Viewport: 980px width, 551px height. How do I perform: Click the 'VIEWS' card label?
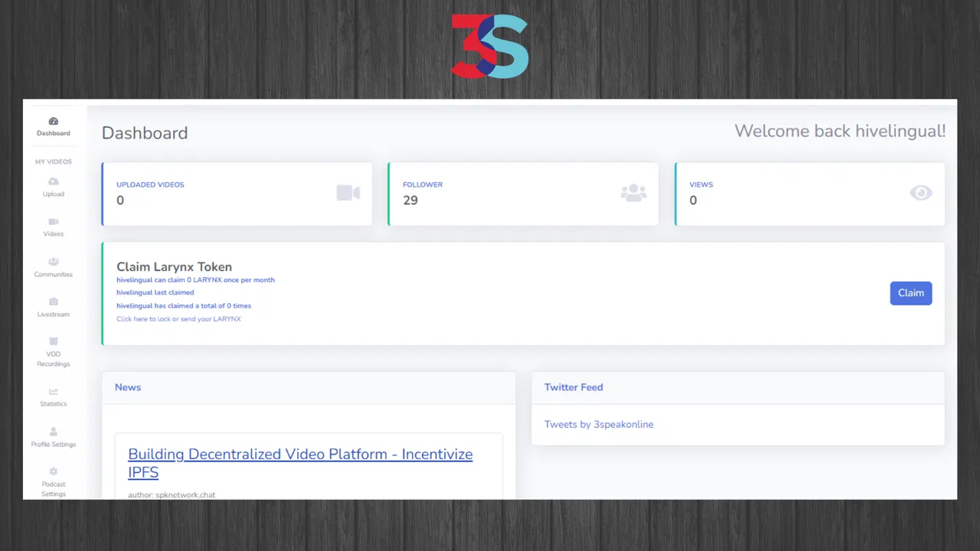tap(701, 184)
